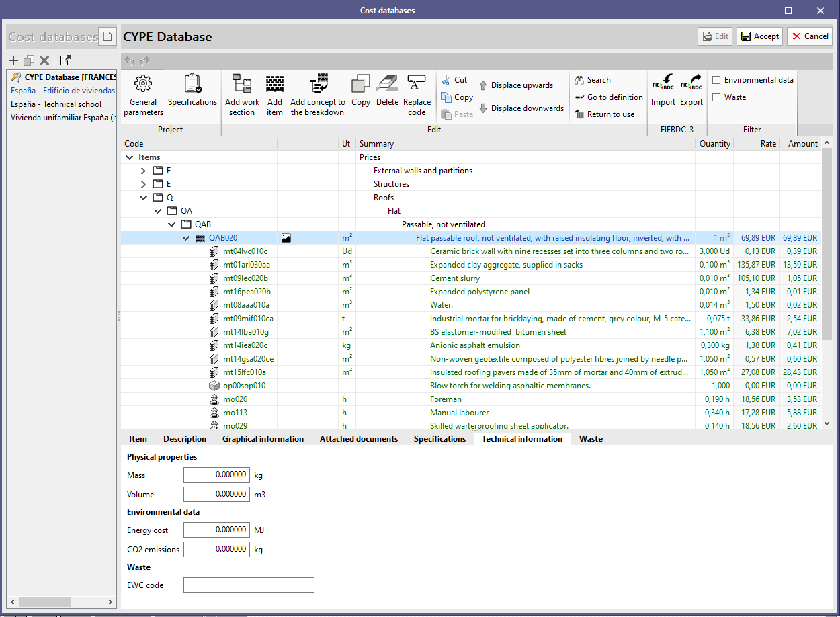840x617 pixels.
Task: Expand the E Structures folder
Action: coord(143,184)
